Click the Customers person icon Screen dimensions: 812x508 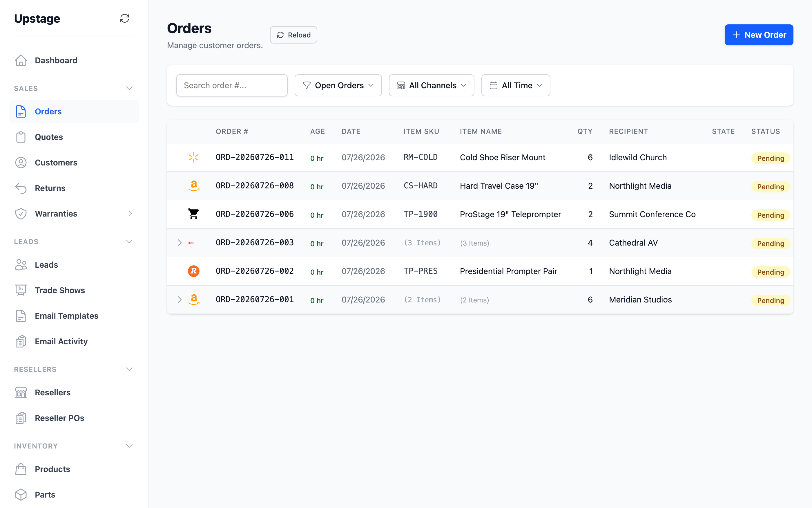pos(21,163)
